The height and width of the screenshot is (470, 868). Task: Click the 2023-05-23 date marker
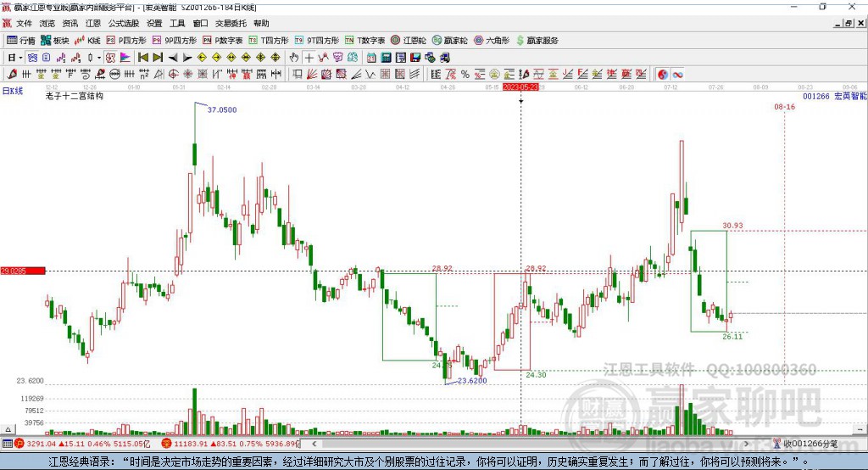coord(520,87)
